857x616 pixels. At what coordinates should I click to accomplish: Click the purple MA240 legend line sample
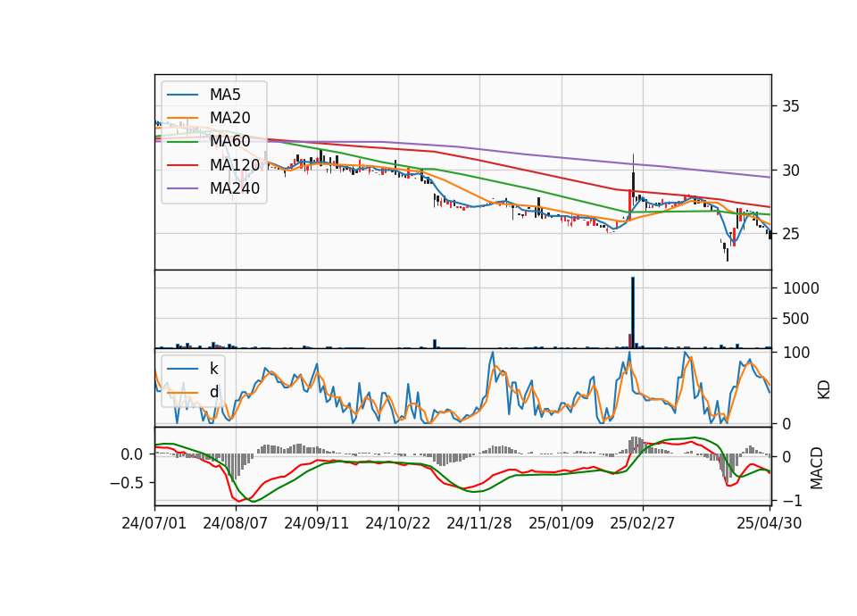pyautogui.click(x=182, y=188)
